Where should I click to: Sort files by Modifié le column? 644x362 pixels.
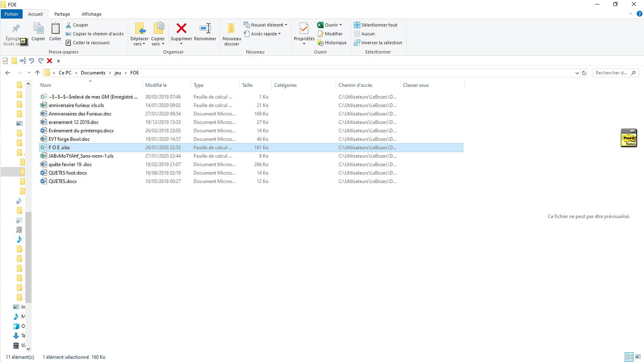coord(156,85)
